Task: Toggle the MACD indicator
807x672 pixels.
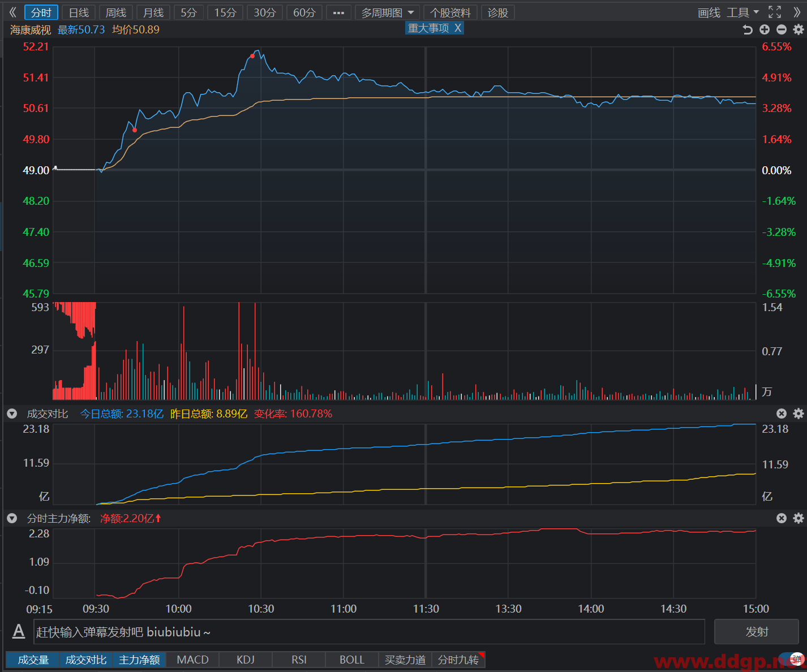Action: 192,660
